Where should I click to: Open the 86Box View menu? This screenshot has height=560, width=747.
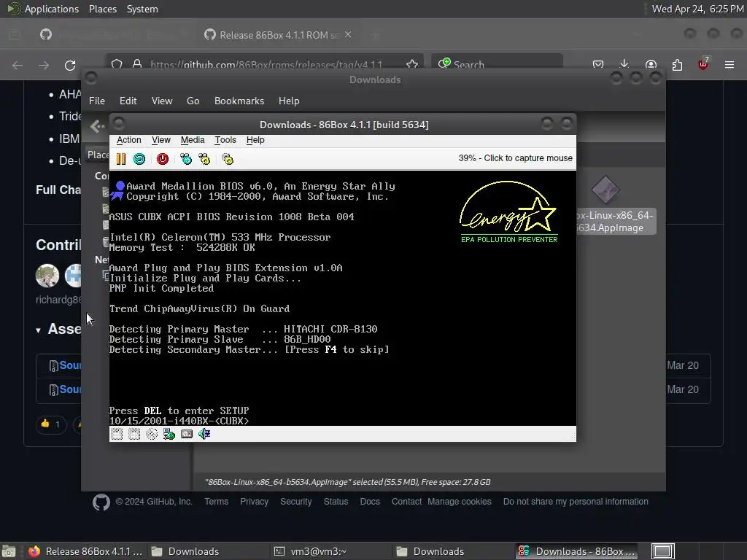click(161, 140)
